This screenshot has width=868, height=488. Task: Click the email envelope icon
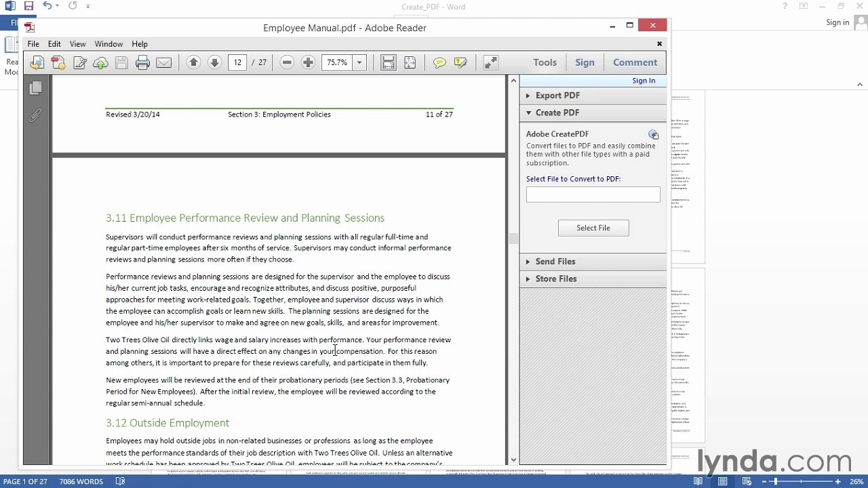click(x=163, y=62)
